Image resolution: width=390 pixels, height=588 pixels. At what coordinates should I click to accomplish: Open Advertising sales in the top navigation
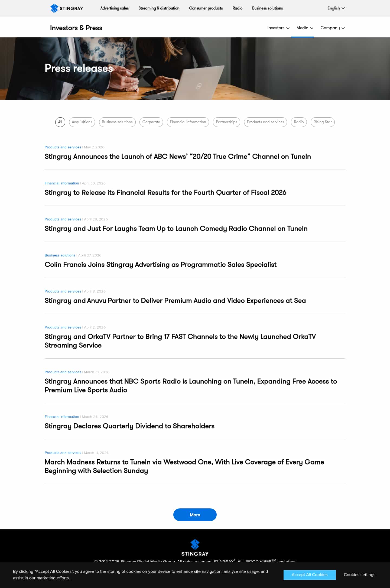[115, 8]
